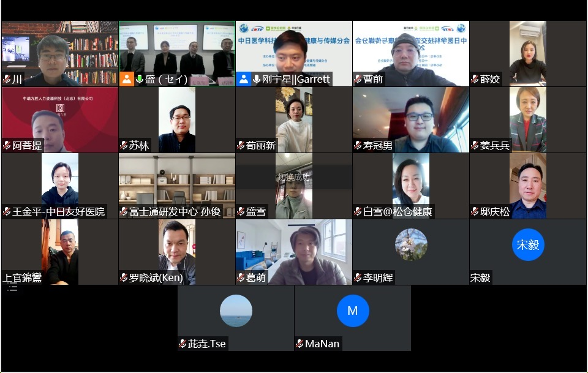Click the muted mic icon beside 曹前
Screen dimensions: 588x373
click(358, 79)
